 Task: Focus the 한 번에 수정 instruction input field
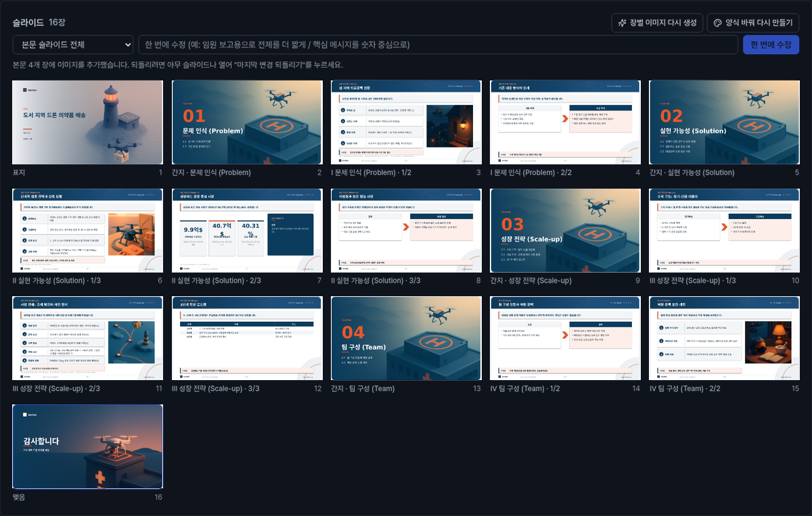(438, 45)
